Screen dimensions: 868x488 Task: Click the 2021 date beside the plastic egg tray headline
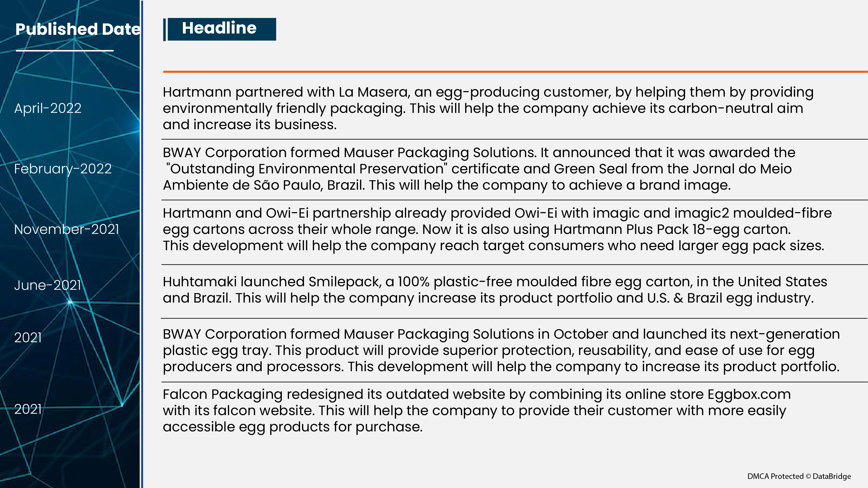[28, 337]
